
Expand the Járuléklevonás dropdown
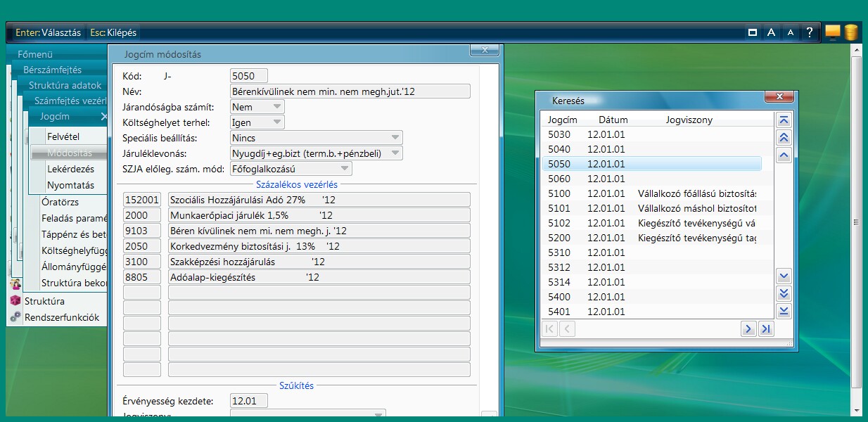pyautogui.click(x=395, y=153)
